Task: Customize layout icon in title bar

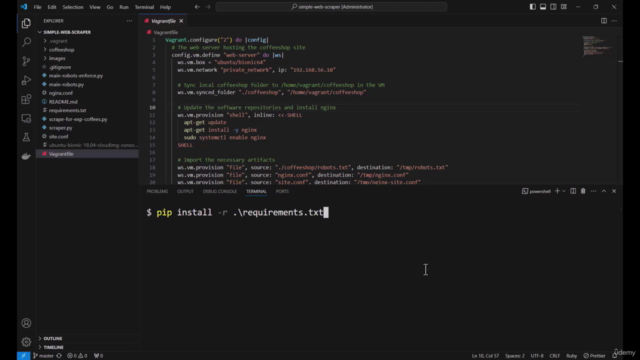Action: pyautogui.click(x=564, y=7)
